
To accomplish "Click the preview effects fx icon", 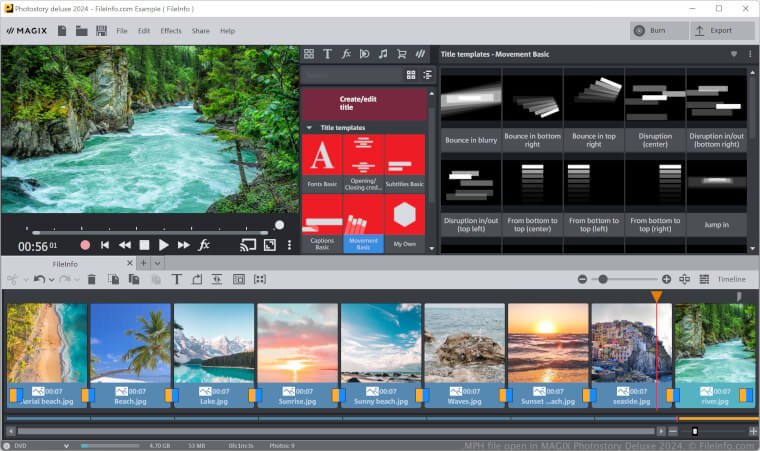I will click(x=204, y=245).
